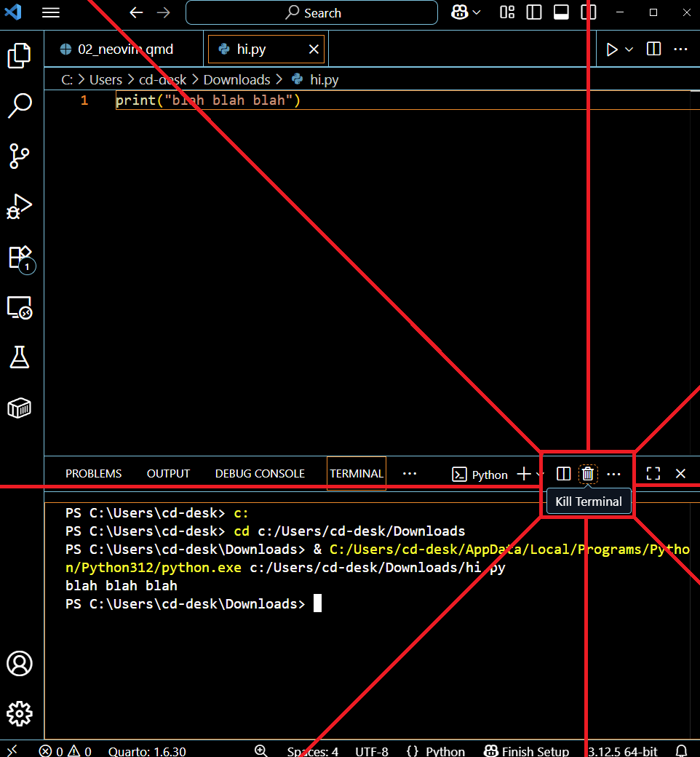
Task: Switch to the PROBLEMS panel tab
Action: click(93, 474)
